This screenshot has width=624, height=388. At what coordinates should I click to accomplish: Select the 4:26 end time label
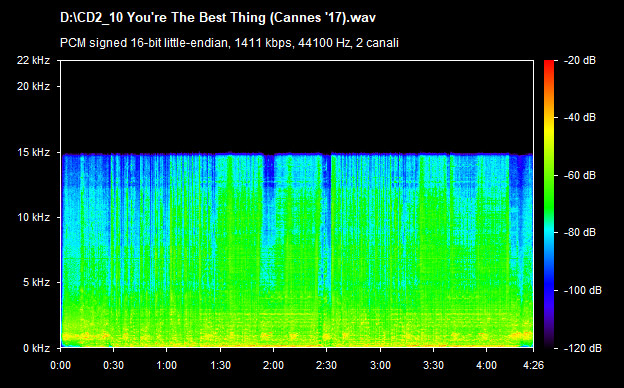(533, 365)
